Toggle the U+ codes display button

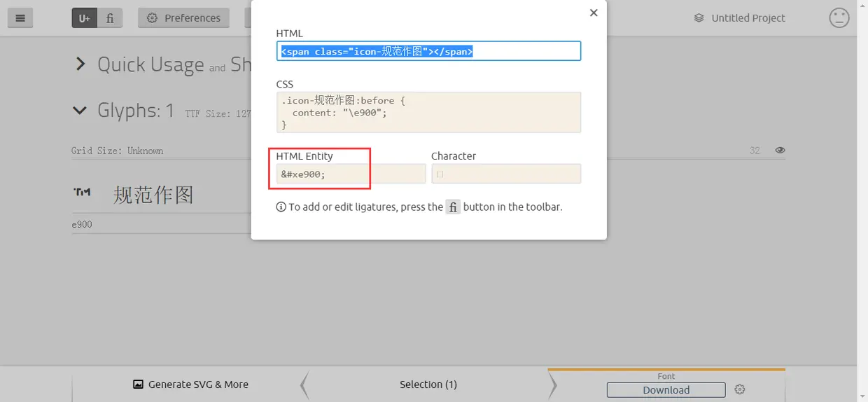pyautogui.click(x=84, y=18)
